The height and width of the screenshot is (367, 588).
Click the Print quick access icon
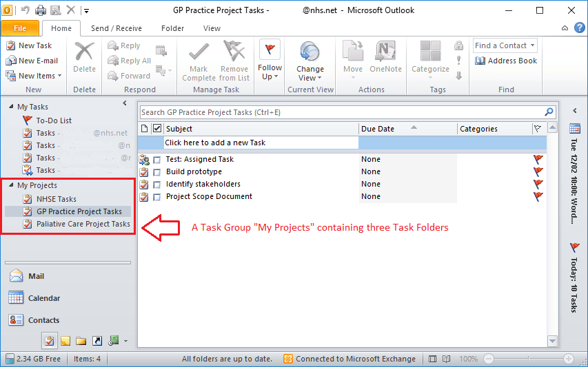click(x=41, y=10)
